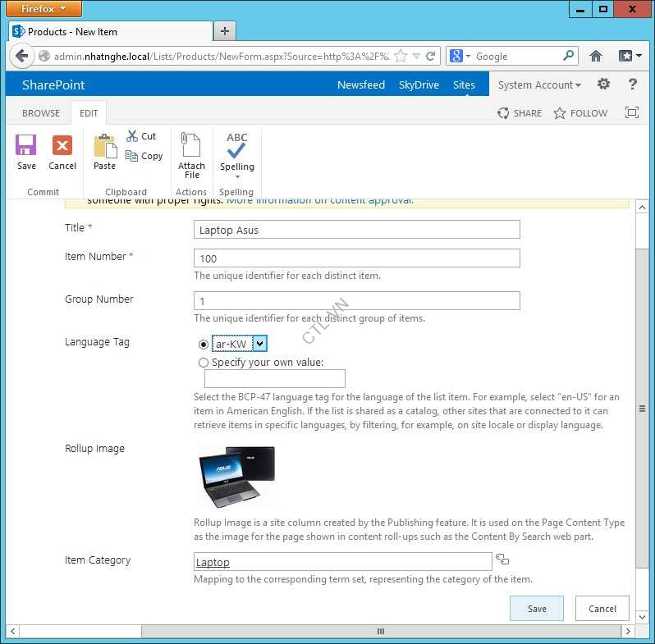Select the ar-KW language radio button
Image resolution: width=655 pixels, height=644 pixels.
coord(204,345)
